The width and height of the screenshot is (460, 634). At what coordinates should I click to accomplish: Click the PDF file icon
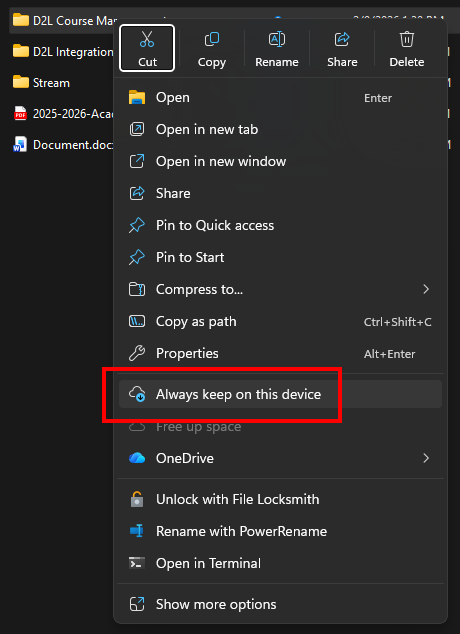point(20,114)
